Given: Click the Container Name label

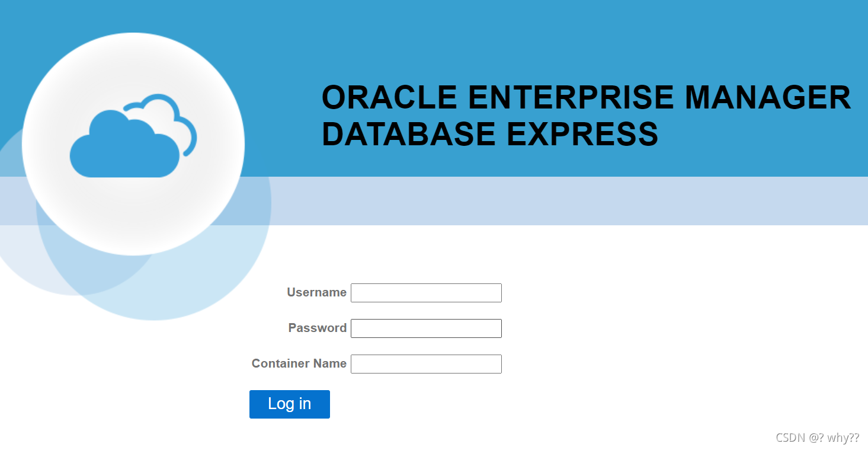Looking at the screenshot, I should tap(299, 363).
